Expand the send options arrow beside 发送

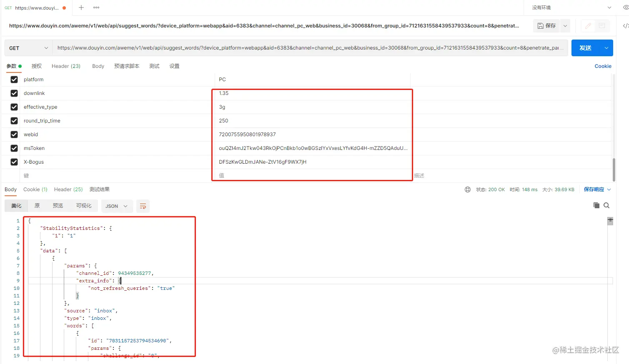tap(606, 48)
